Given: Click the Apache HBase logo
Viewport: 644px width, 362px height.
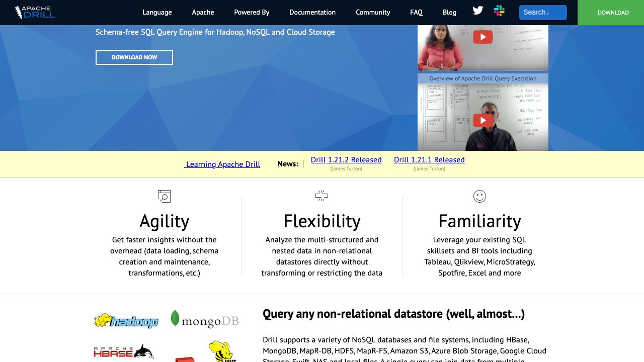Looking at the screenshot, I should pyautogui.click(x=124, y=351).
